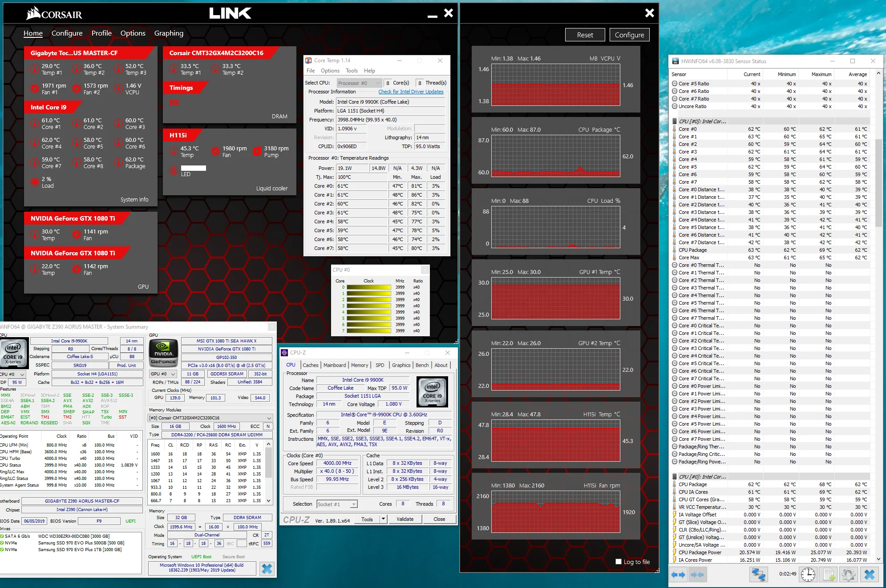
Task: Click the VCPU 1.46 V sensor icon
Action: tap(118, 89)
